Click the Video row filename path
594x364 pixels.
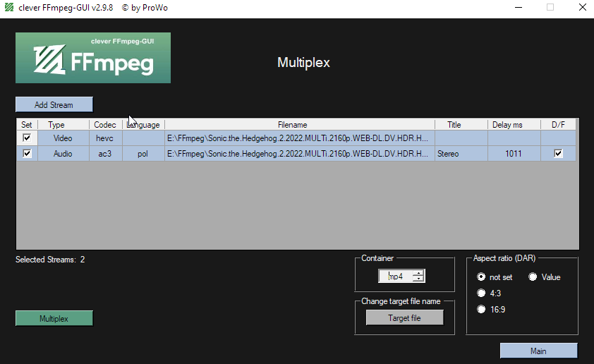(300, 138)
